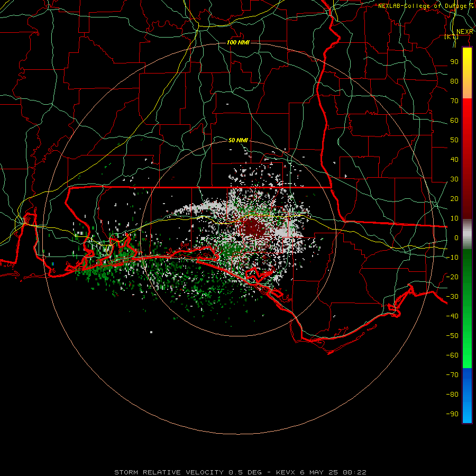Click the NEXLAB-College of DuPage watermark text

tap(426, 6)
